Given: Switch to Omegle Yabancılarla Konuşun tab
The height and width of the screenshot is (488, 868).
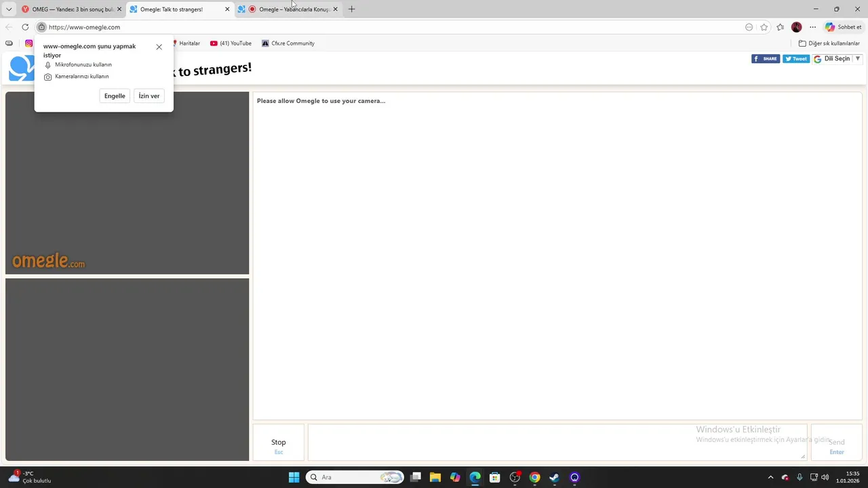Looking at the screenshot, I should tap(288, 9).
